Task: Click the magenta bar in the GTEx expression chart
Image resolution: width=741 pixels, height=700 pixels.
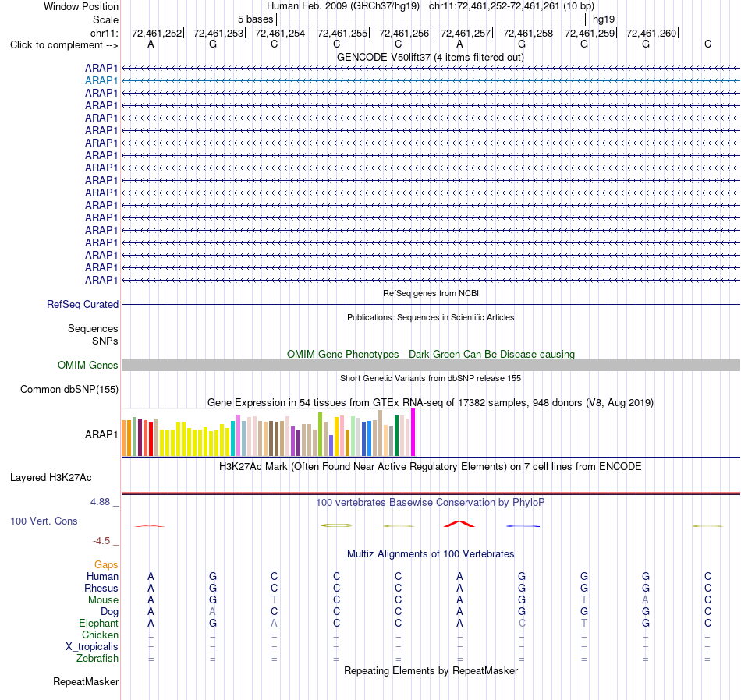Action: pyautogui.click(x=413, y=432)
